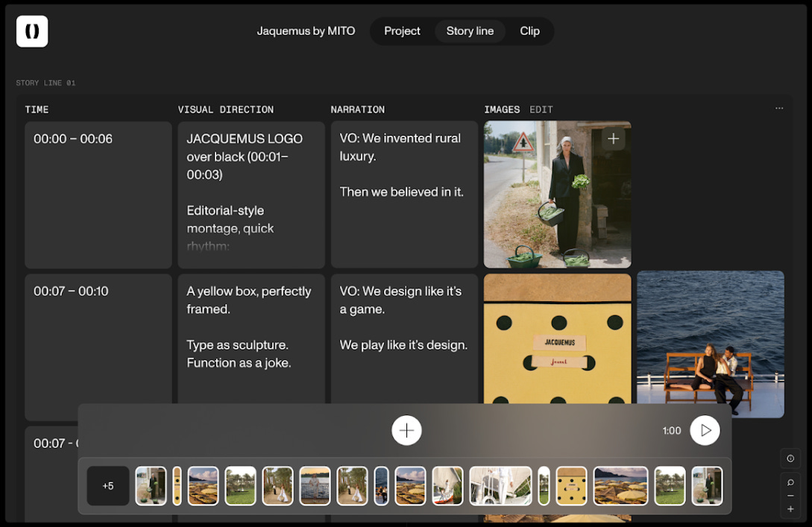The image size is (812, 527).
Task: Click the app logo in the top-left corner
Action: tap(32, 31)
